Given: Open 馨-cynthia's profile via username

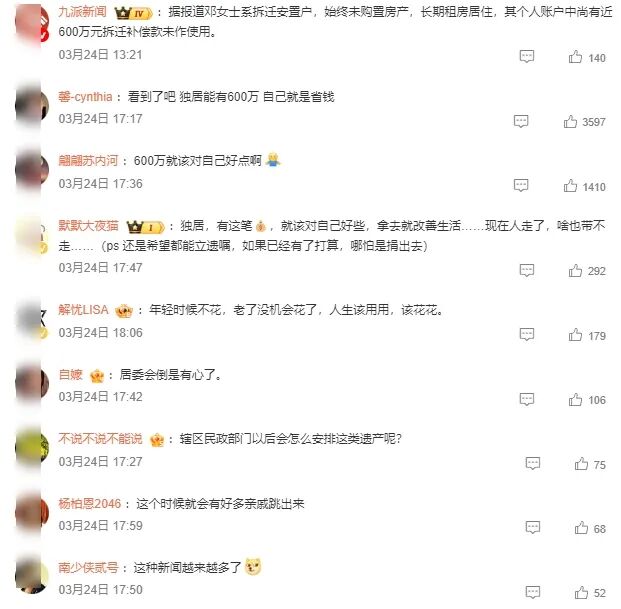Looking at the screenshot, I should point(85,97).
